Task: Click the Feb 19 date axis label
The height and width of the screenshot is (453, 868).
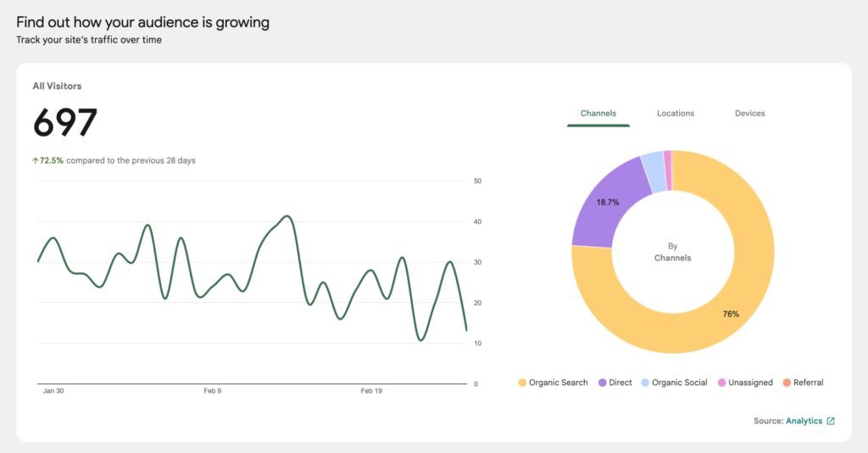Action: click(x=372, y=391)
